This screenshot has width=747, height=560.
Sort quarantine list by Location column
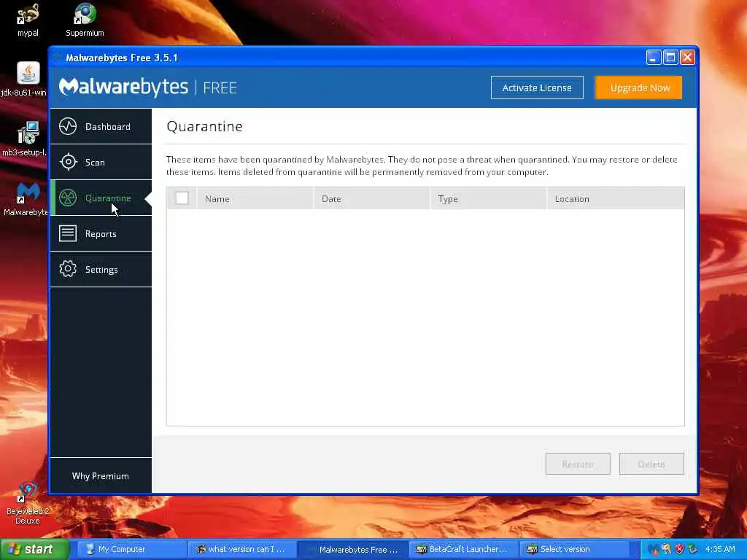[616, 198]
